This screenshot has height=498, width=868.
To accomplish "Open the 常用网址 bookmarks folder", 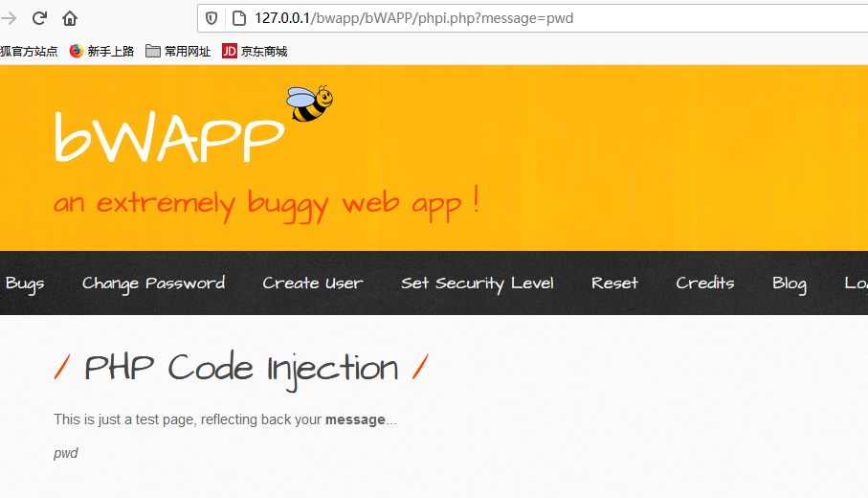I will click(x=178, y=52).
